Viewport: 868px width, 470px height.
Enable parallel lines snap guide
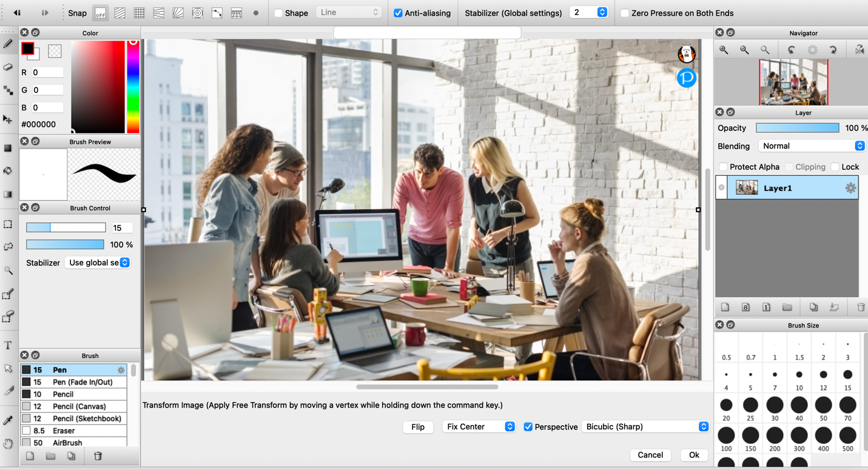pyautogui.click(x=119, y=13)
